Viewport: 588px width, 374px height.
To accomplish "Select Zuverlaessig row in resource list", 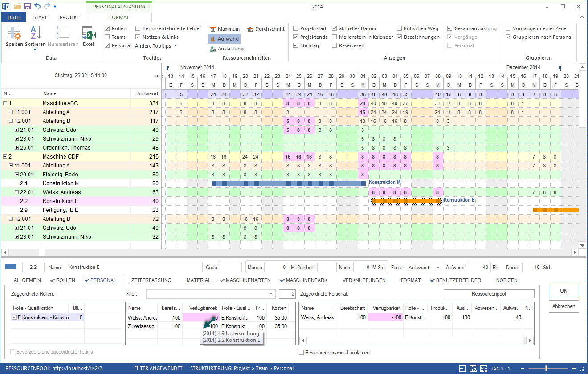I will click(x=207, y=326).
